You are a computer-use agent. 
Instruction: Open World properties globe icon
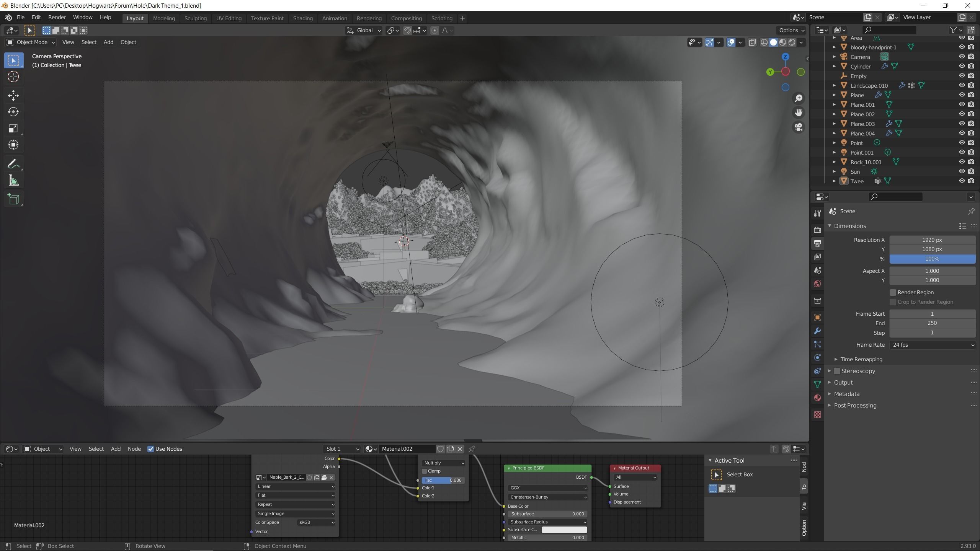817,284
